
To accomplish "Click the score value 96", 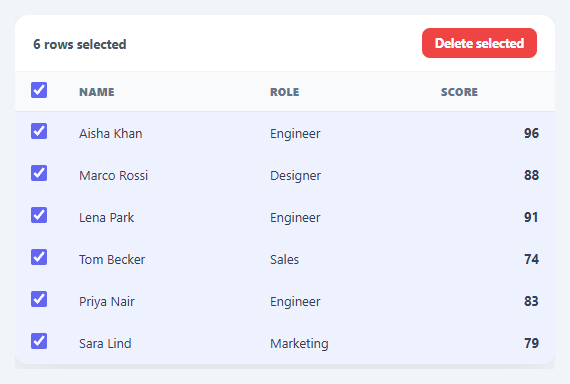I will pos(531,133).
